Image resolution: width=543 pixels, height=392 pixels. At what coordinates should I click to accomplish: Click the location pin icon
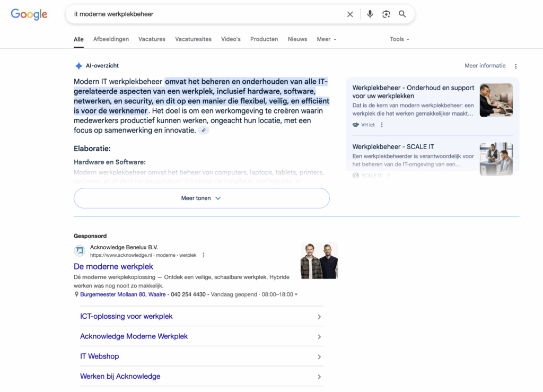[x=76, y=294]
